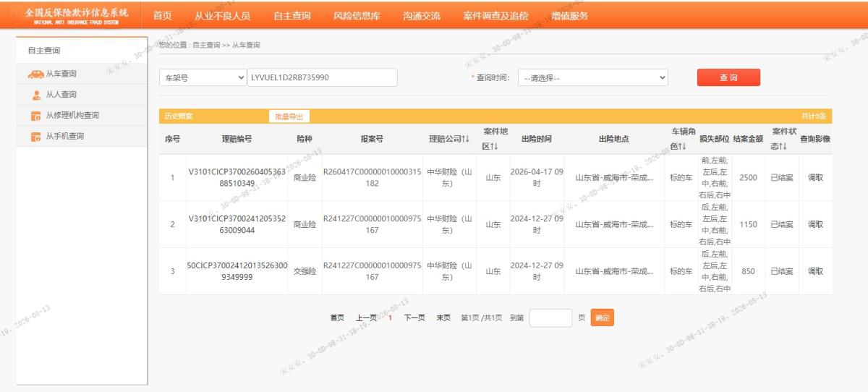Click the 自主查询 breadcrumb link

tap(206, 45)
